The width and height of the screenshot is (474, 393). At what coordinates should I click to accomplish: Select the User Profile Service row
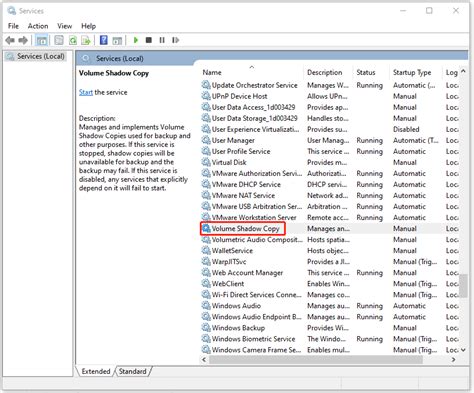330,151
